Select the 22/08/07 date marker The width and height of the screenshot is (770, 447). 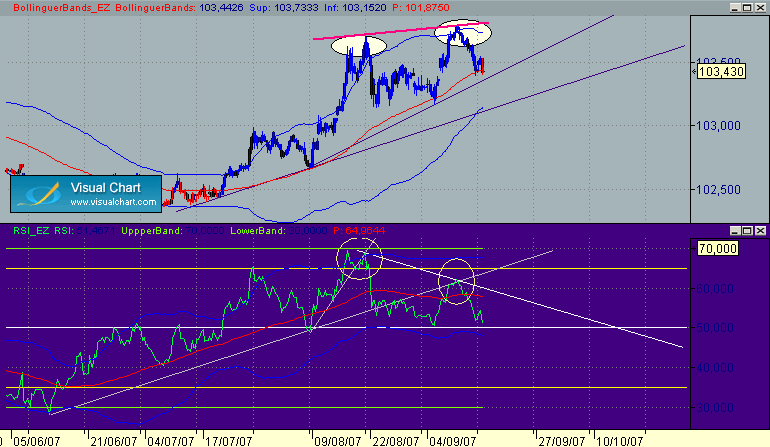(396, 441)
